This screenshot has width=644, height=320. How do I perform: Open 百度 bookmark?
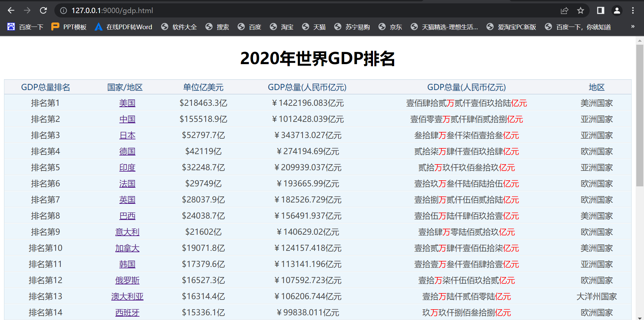coord(250,27)
